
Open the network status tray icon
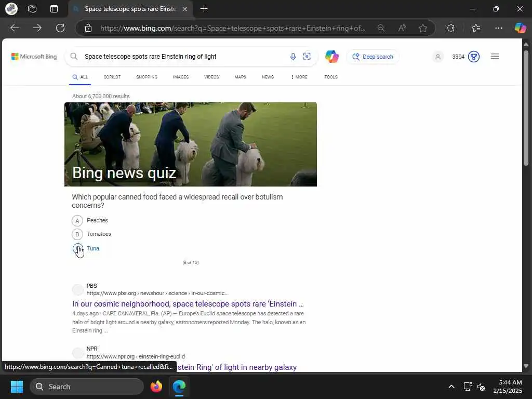point(468,387)
